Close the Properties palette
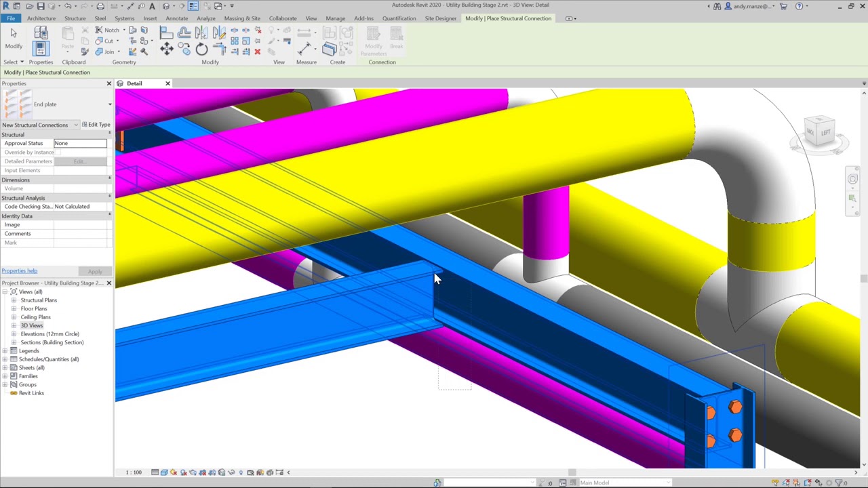The height and width of the screenshot is (488, 868). 109,83
